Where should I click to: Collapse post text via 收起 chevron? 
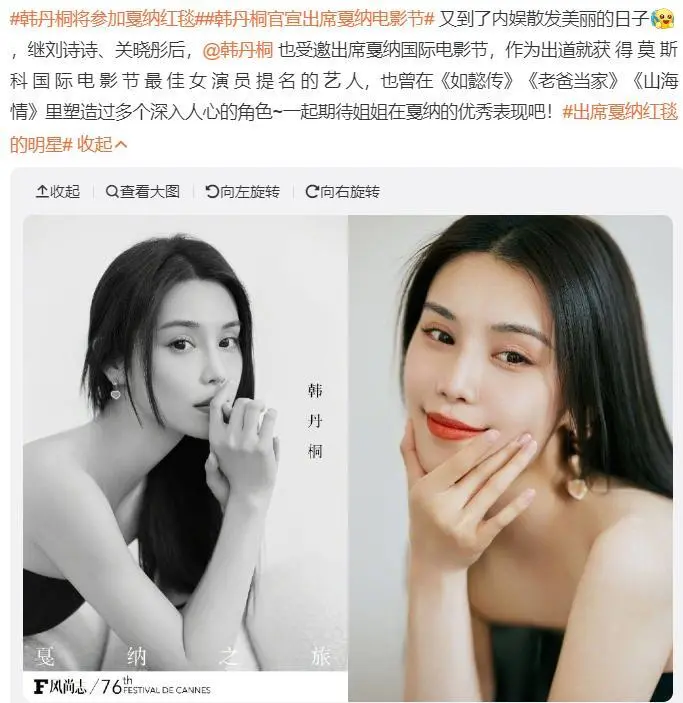click(102, 144)
